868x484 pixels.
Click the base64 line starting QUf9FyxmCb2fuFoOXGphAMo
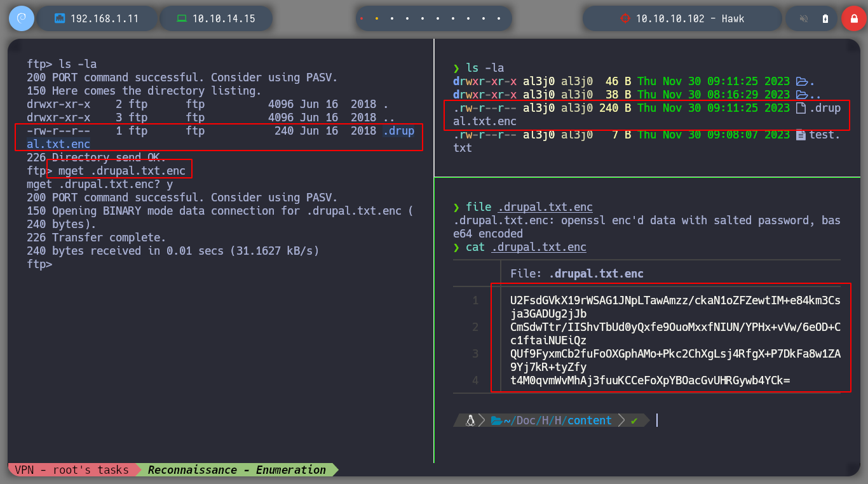pos(675,360)
